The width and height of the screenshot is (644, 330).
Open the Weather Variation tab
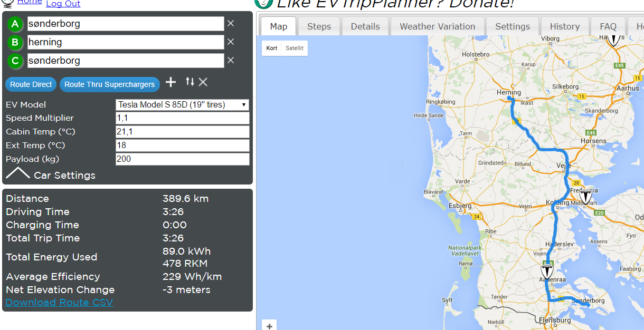point(437,26)
